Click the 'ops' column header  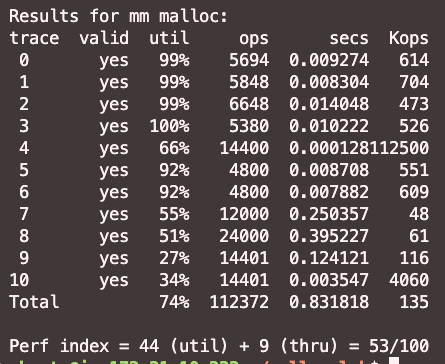coord(254,39)
